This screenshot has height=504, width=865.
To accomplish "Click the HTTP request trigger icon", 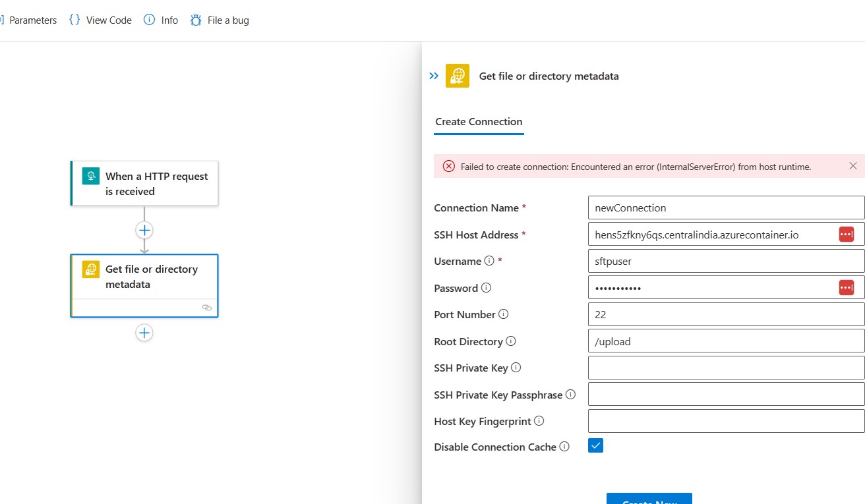I will pos(90,176).
